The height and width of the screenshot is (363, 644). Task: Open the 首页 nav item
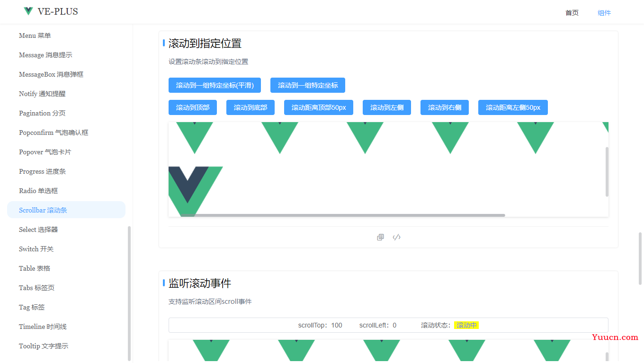click(572, 13)
